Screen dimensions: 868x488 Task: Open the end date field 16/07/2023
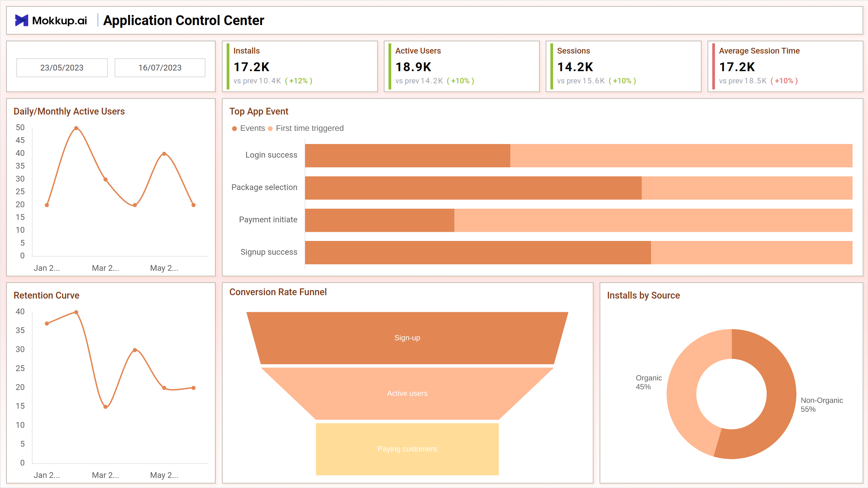(x=160, y=68)
